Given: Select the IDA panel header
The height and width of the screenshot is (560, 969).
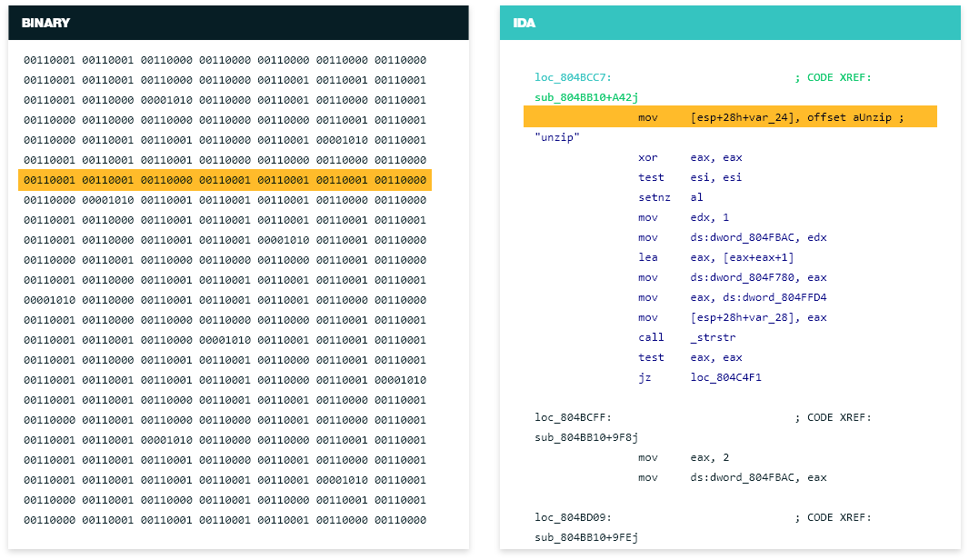Looking at the screenshot, I should [x=729, y=23].
